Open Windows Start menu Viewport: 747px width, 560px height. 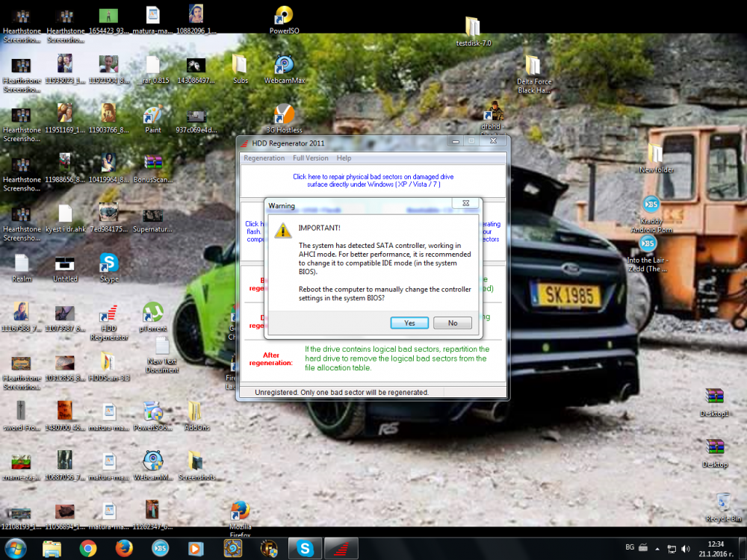tap(16, 549)
